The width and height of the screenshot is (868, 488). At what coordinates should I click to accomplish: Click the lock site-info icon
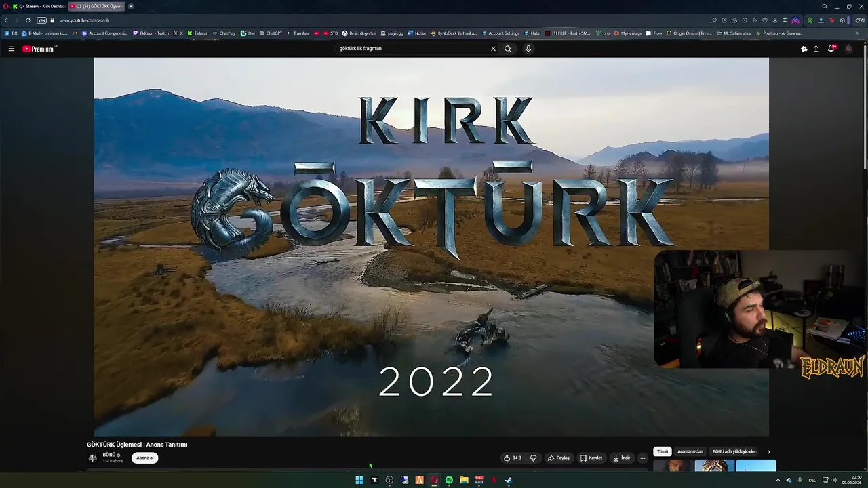pos(52,20)
